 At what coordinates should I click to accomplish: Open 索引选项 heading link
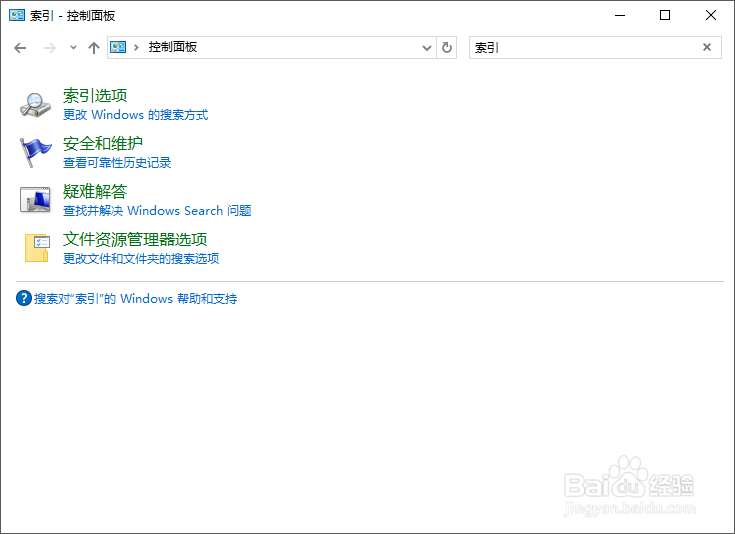click(x=95, y=96)
